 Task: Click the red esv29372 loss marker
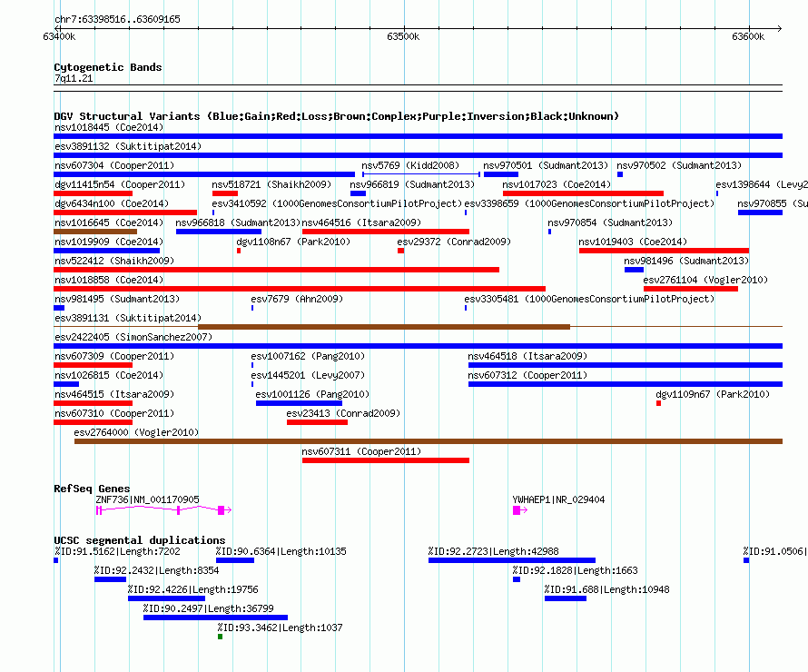point(401,251)
